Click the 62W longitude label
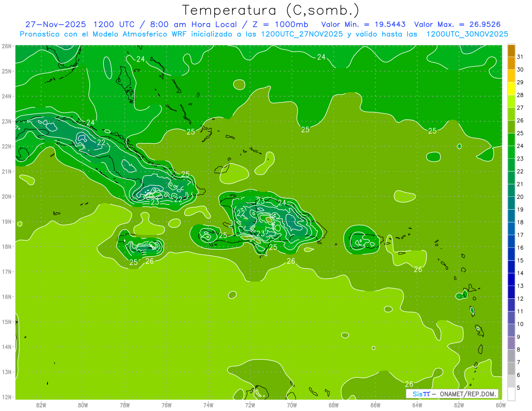The image size is (532, 411). [459, 405]
